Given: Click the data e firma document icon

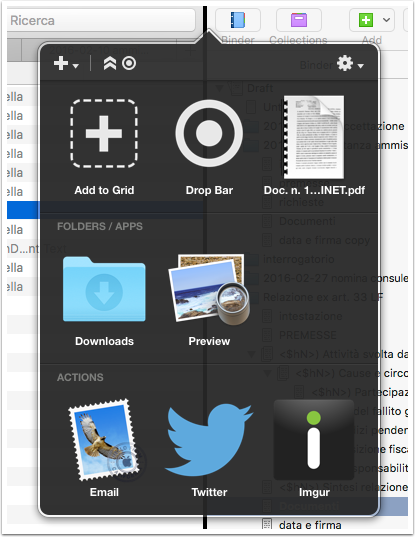Looking at the screenshot, I should tap(267, 524).
